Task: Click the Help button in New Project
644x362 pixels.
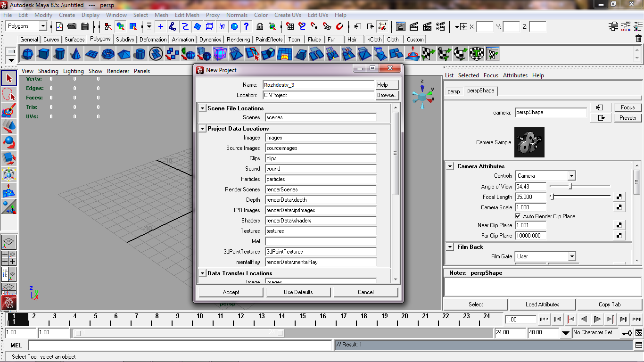Action: [x=387, y=85]
